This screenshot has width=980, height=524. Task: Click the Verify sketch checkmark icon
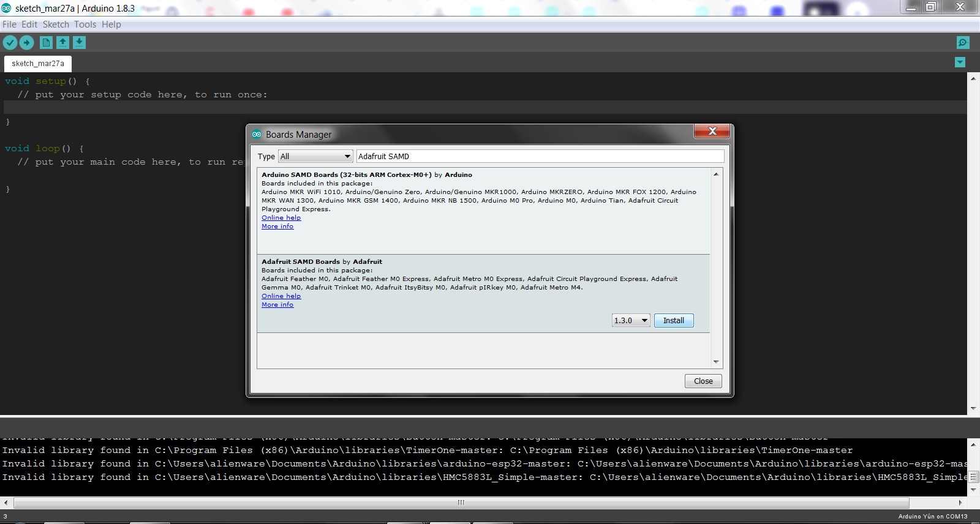[x=10, y=42]
